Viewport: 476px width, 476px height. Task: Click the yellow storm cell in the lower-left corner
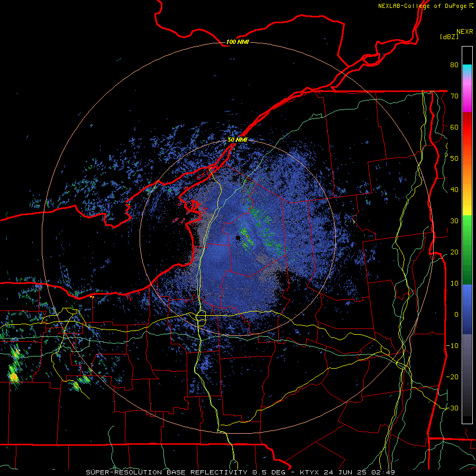(13, 377)
